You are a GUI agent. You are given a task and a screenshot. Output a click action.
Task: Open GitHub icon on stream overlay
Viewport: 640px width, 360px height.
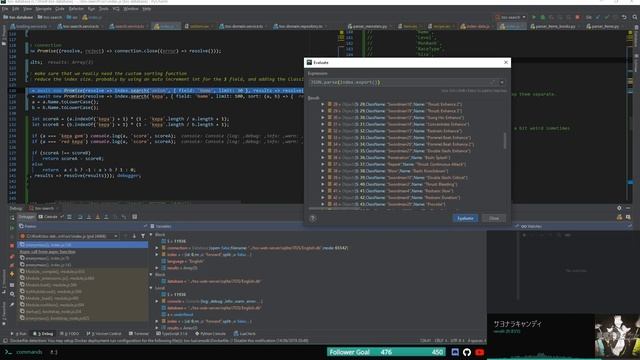[467, 352]
